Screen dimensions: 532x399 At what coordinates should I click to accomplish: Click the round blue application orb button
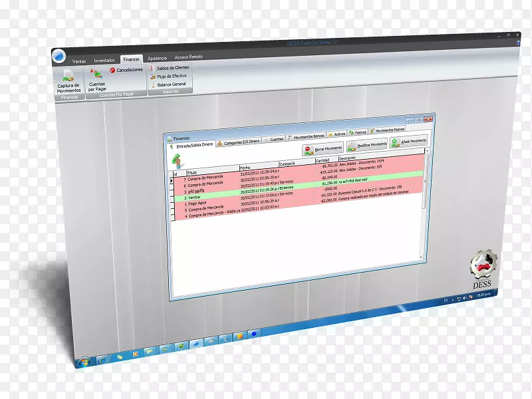tap(61, 55)
